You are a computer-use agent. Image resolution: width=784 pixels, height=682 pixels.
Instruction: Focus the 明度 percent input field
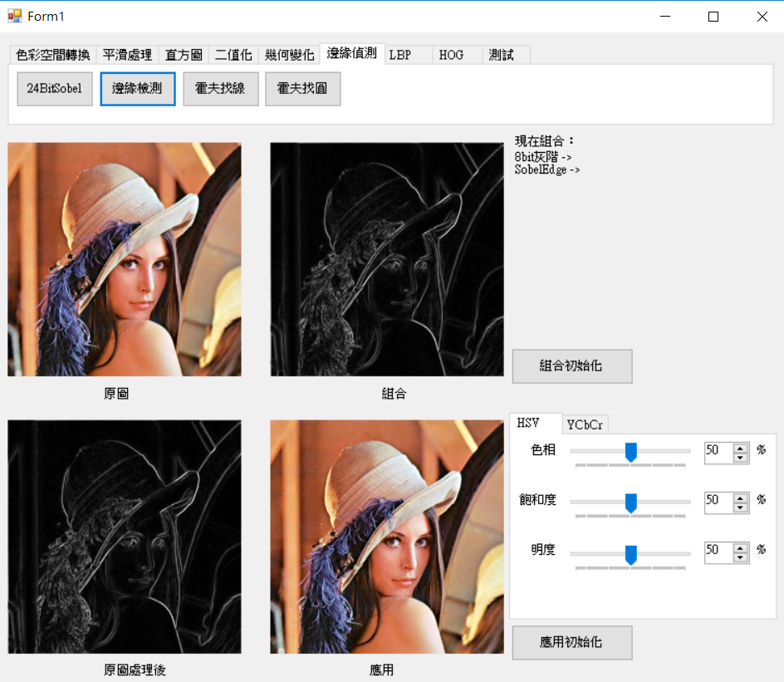click(x=719, y=553)
